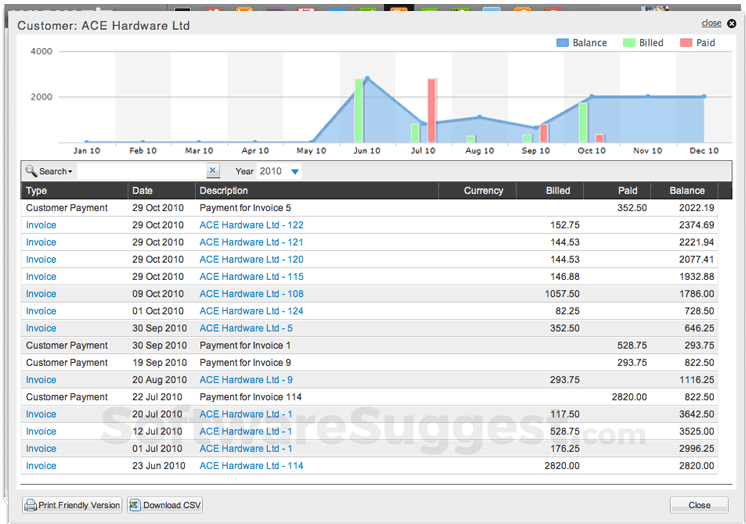Viewport: 746px width, 524px height.
Task: Select 'Payment for Invoice 1' text
Action: pyautogui.click(x=245, y=345)
